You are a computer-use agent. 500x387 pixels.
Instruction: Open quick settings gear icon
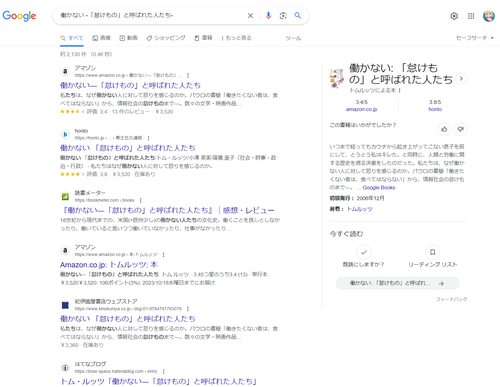[454, 16]
